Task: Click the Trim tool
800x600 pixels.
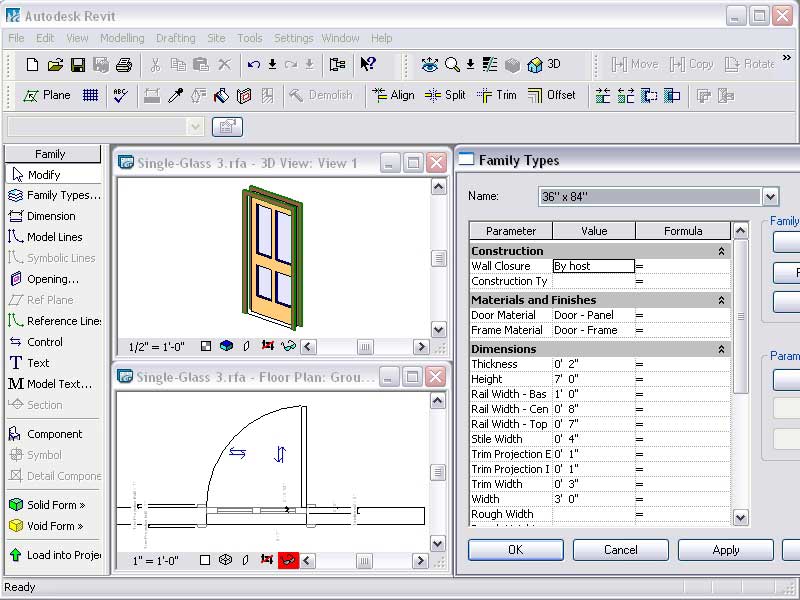Action: 496,95
